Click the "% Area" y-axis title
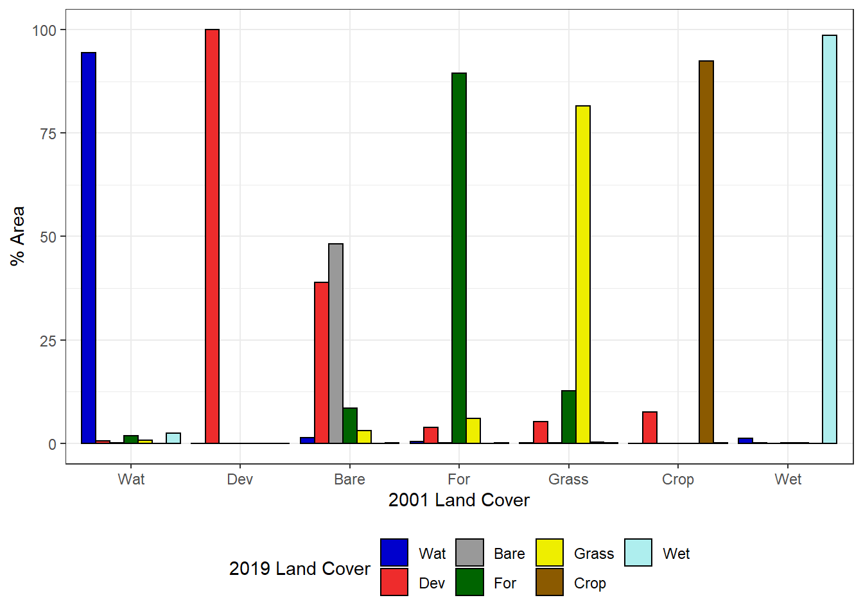This screenshot has height=616, width=863. tap(17, 235)
